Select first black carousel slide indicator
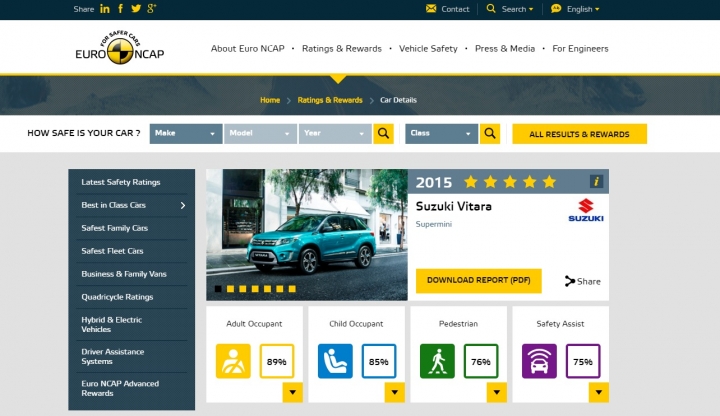Image resolution: width=720 pixels, height=416 pixels. click(x=218, y=289)
